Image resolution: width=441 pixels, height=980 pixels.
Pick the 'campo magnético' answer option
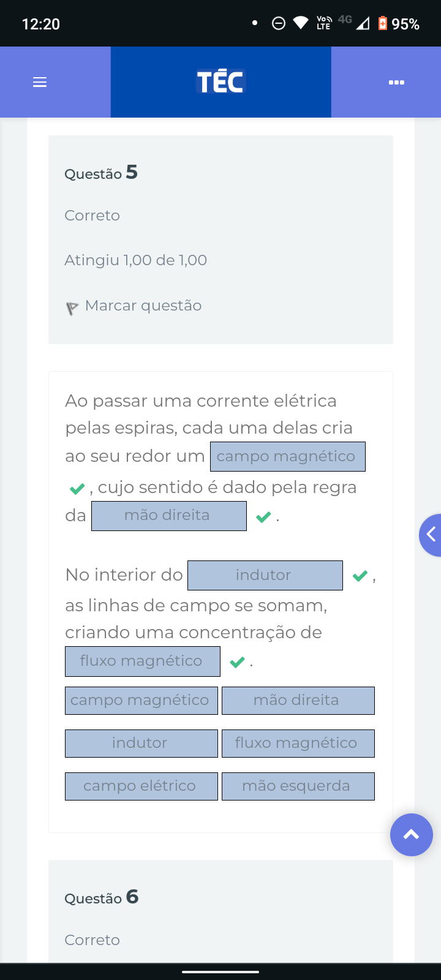(141, 701)
